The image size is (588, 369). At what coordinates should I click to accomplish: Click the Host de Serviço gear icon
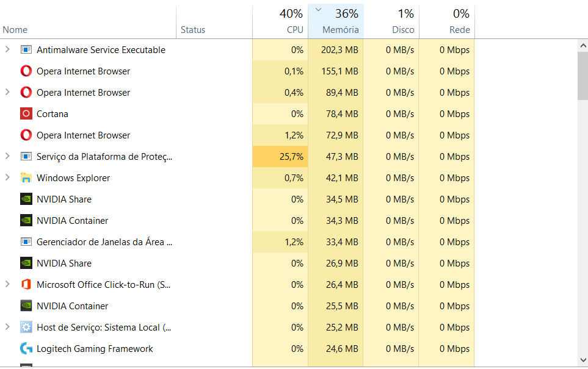tap(26, 328)
